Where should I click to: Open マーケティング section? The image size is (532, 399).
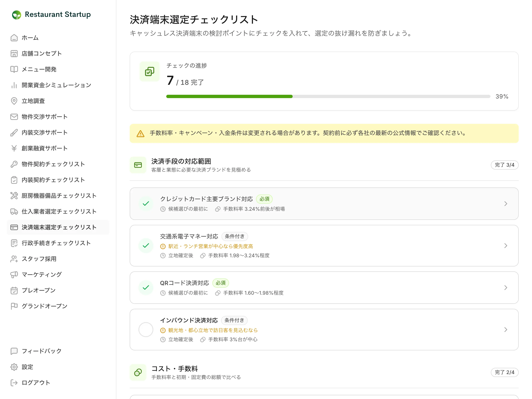click(x=58, y=275)
